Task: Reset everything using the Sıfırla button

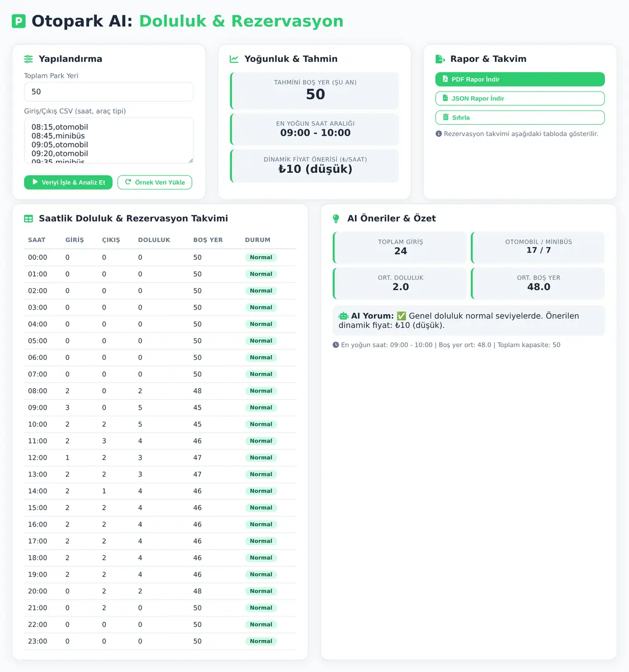Action: [520, 117]
